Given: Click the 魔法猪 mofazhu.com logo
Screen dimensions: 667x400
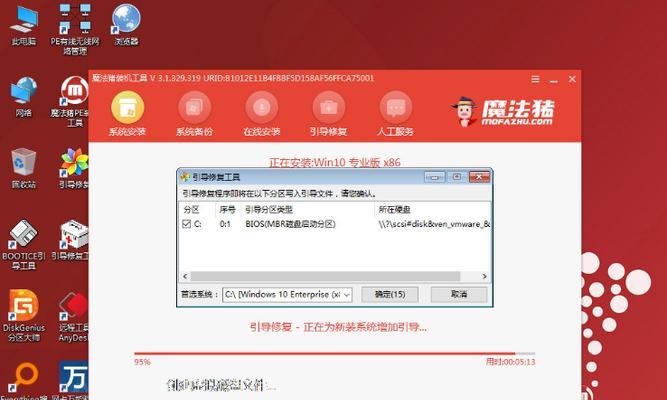Looking at the screenshot, I should [503, 112].
